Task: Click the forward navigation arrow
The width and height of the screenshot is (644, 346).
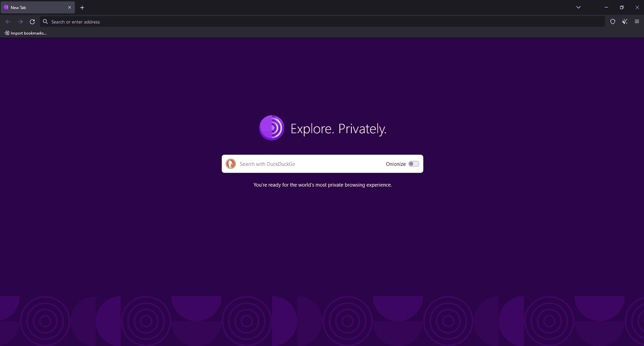Action: [x=20, y=21]
